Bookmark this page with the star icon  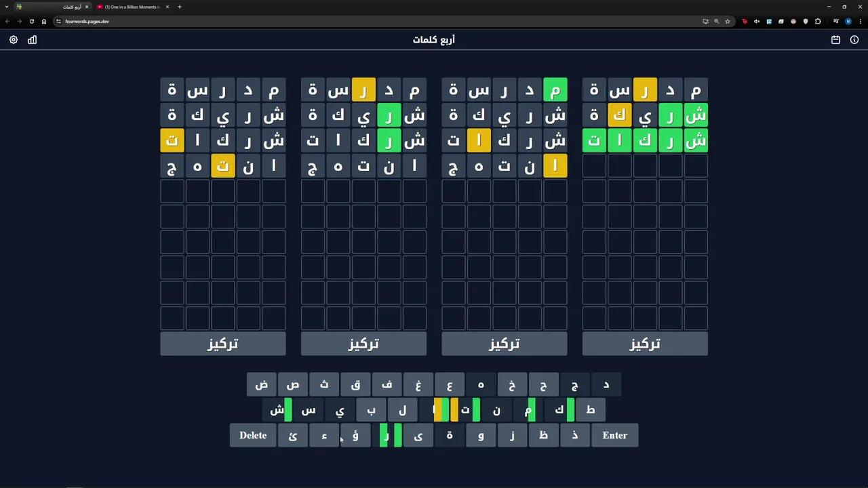click(x=728, y=21)
